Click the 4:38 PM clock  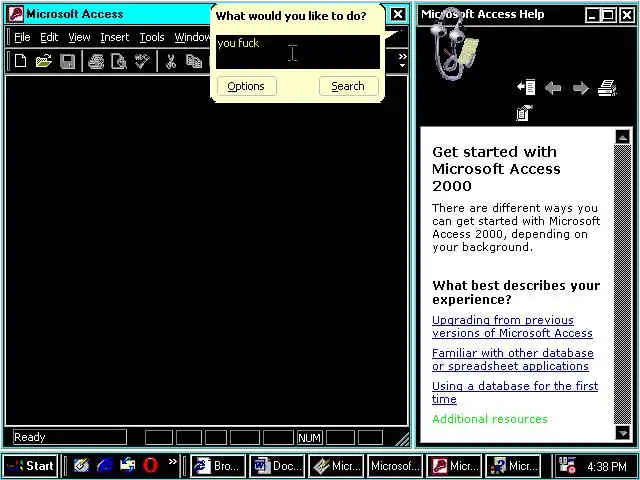[x=607, y=466]
